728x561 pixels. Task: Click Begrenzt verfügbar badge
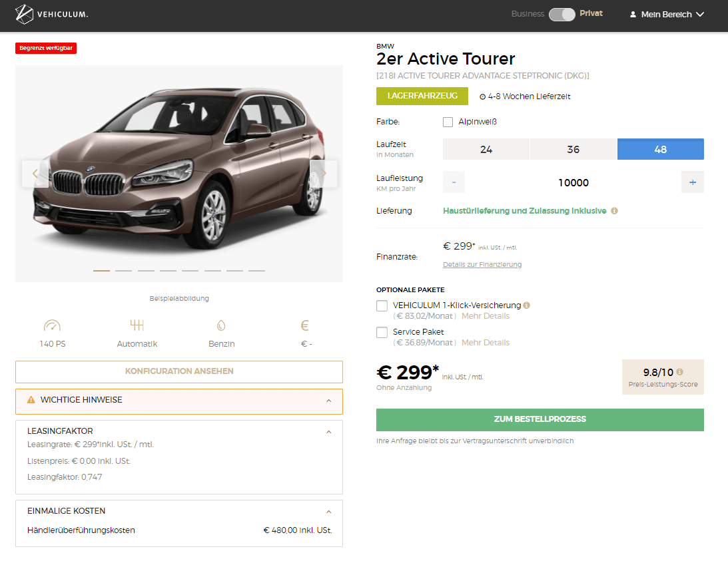coord(46,49)
